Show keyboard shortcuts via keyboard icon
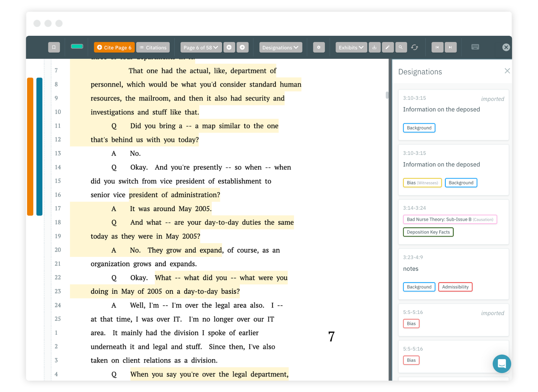This screenshot has width=538, height=392. click(x=475, y=47)
